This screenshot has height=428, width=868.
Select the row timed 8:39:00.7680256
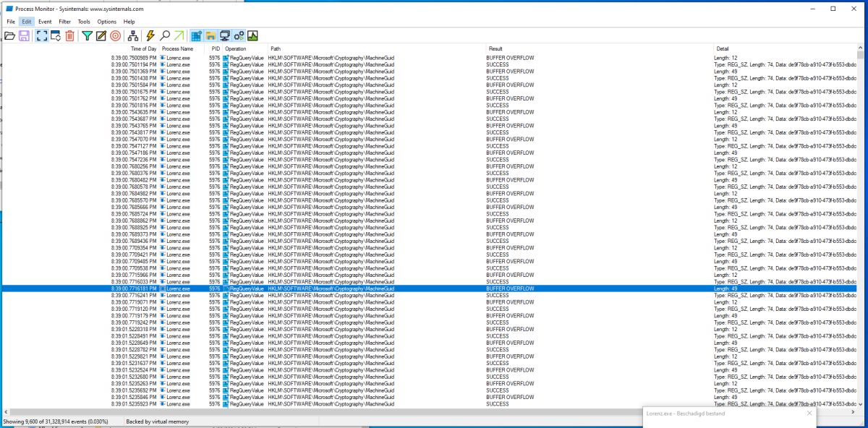click(429, 166)
